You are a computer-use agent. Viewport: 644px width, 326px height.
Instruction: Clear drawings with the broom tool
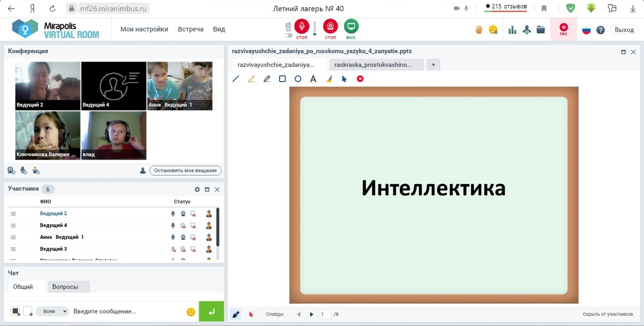click(329, 79)
